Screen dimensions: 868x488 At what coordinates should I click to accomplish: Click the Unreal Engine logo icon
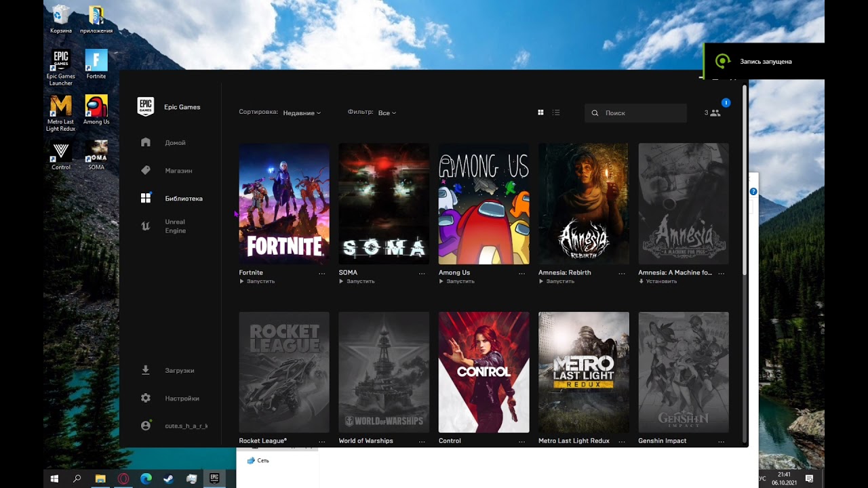[x=145, y=226]
